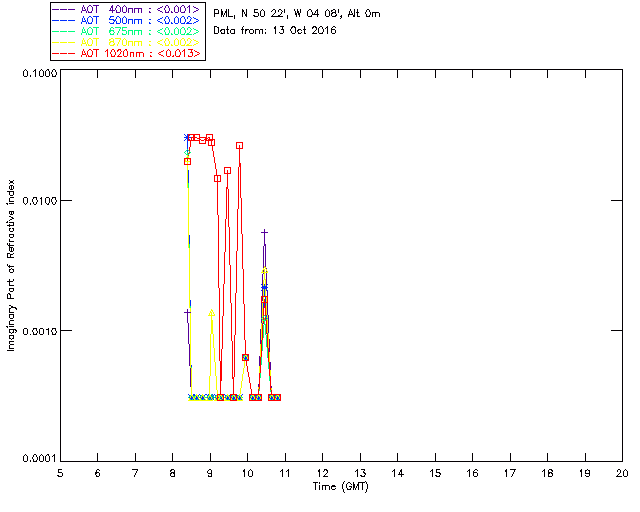Viewport: 640px width, 512px height.
Task: Click the AOT 1020nm legend entry
Action: [127, 53]
